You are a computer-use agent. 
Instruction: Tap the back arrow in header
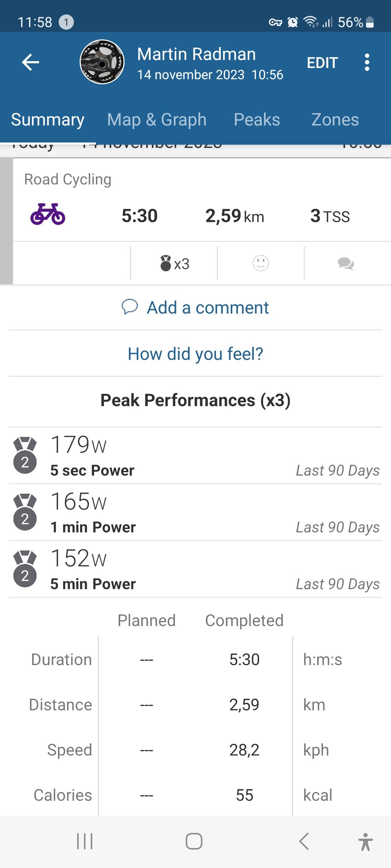(x=30, y=62)
